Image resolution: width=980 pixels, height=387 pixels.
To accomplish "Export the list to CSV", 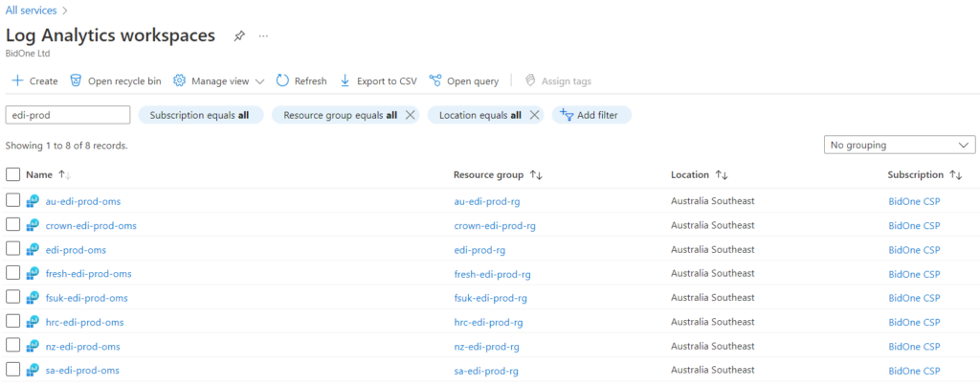I will tap(378, 80).
